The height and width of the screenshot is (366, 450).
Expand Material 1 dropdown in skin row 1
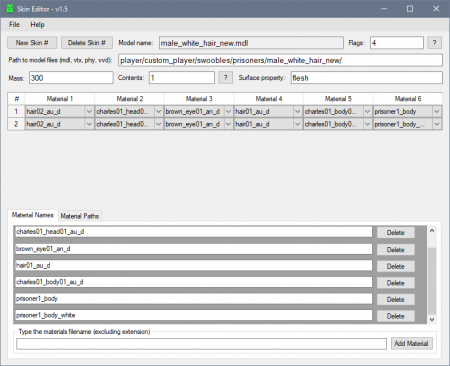pyautogui.click(x=89, y=112)
